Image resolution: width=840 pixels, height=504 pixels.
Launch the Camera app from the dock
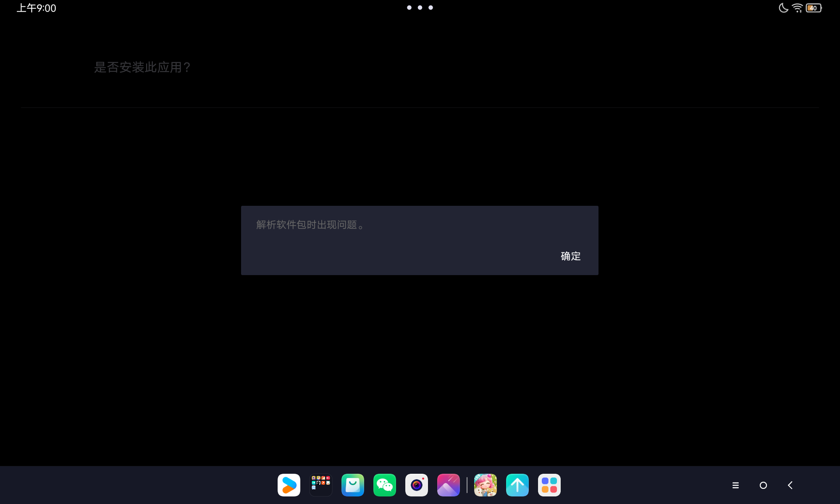[417, 485]
